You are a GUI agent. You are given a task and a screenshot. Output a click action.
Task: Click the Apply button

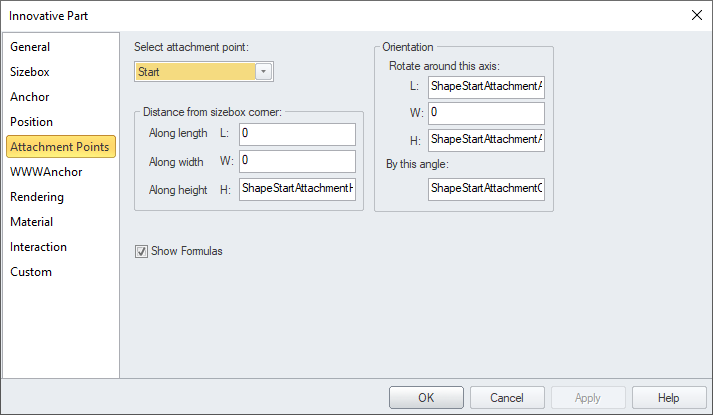[588, 398]
